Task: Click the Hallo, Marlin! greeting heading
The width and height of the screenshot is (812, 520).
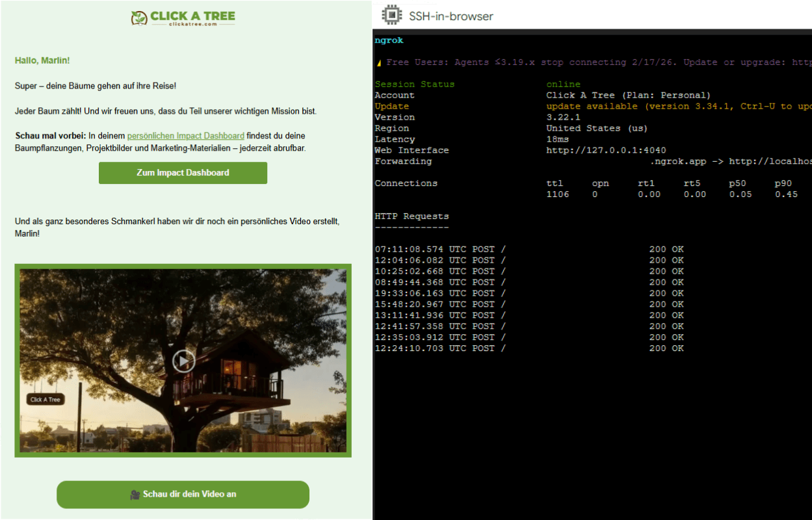Action: coord(42,60)
